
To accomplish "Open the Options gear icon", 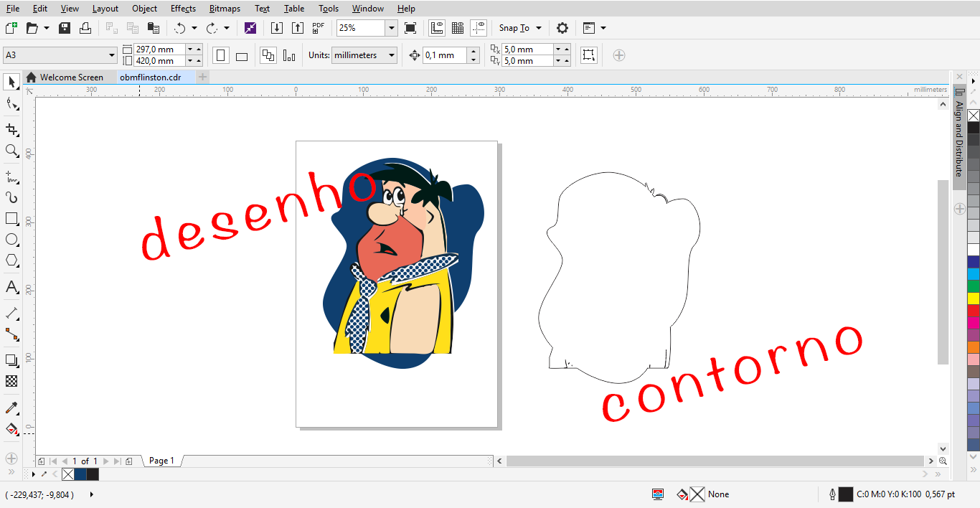I will coord(562,28).
